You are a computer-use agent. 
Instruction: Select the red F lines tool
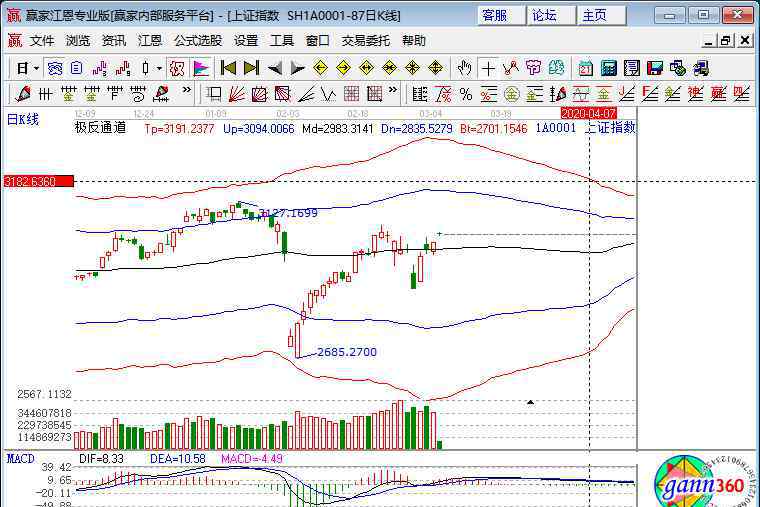coord(649,93)
